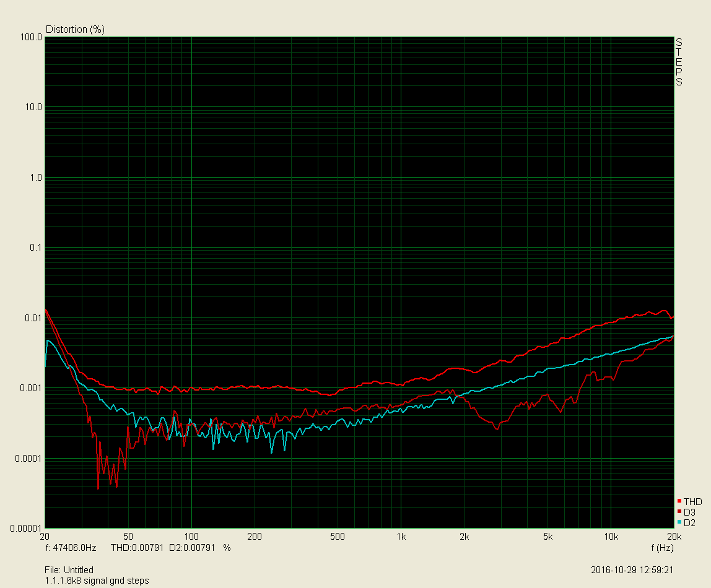Click the D2 legend label
Screen dimensions: 711x588
click(x=690, y=523)
